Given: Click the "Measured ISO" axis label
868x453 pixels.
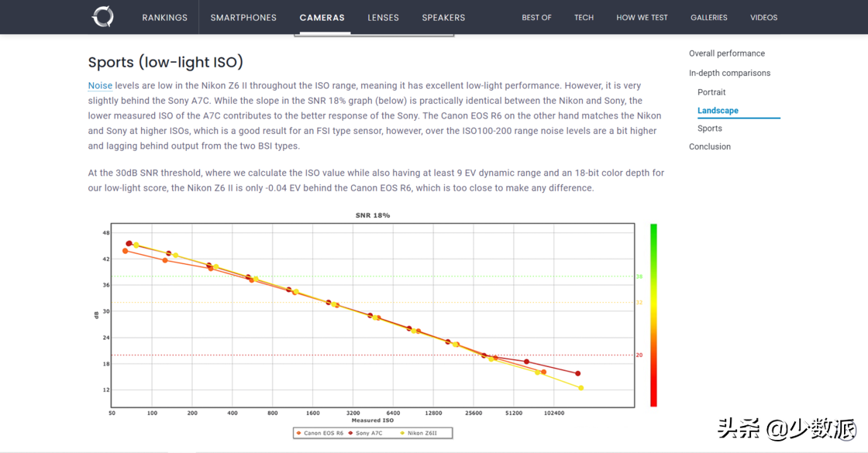Looking at the screenshot, I should click(373, 420).
